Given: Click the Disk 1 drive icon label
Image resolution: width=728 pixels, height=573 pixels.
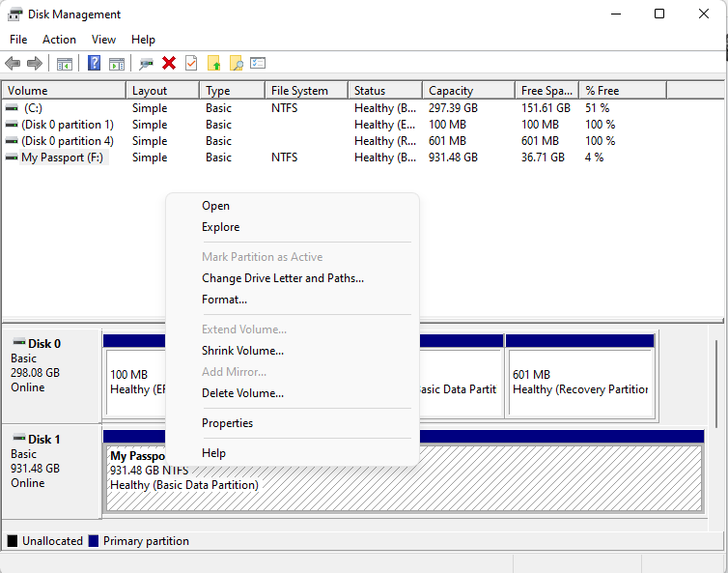Looking at the screenshot, I should 19,439.
